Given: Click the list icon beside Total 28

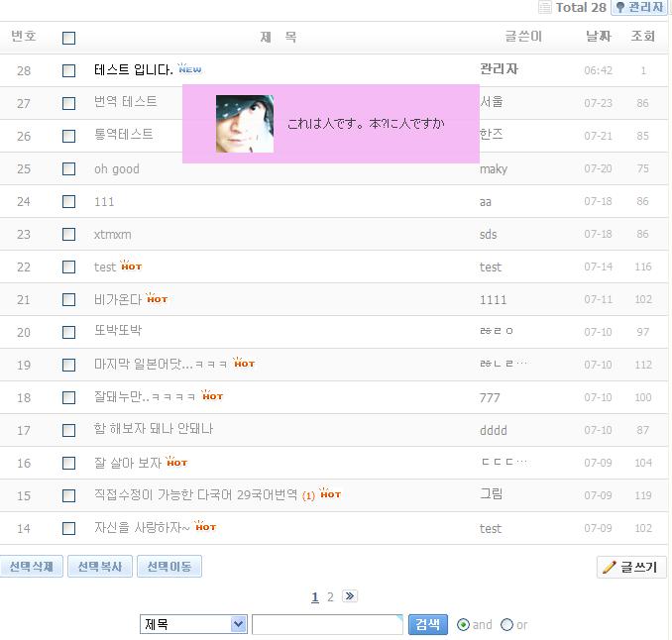Looking at the screenshot, I should [x=545, y=7].
